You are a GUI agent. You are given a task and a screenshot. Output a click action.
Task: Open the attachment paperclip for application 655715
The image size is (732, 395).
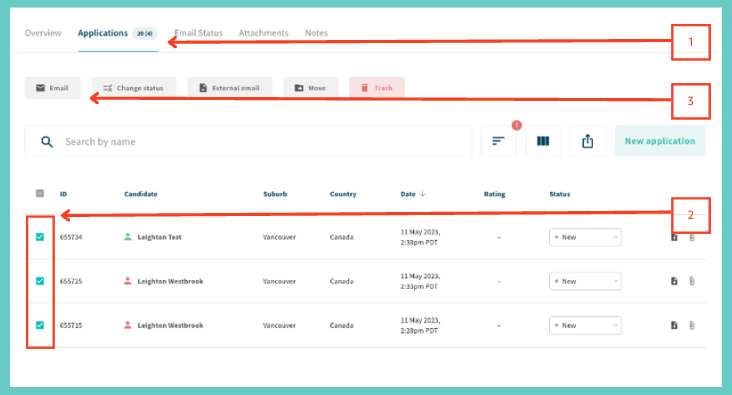click(x=692, y=325)
